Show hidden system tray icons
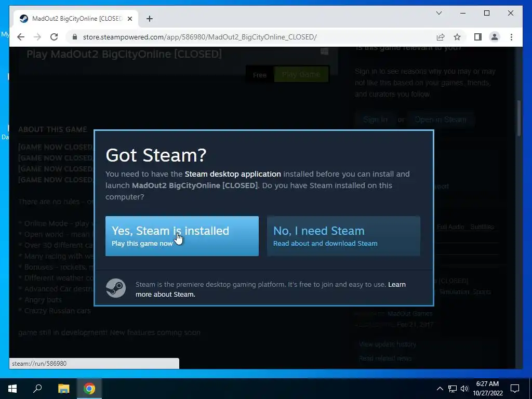This screenshot has height=399, width=532. [440, 389]
